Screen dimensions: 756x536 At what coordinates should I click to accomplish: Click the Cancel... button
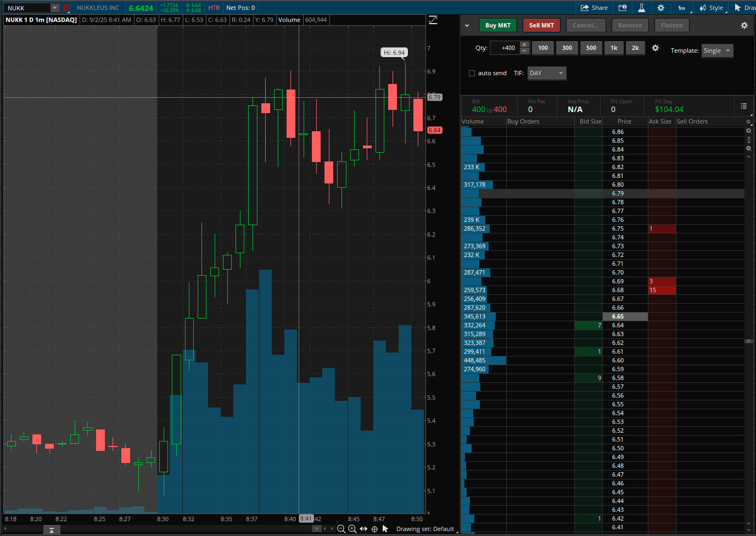tap(585, 25)
